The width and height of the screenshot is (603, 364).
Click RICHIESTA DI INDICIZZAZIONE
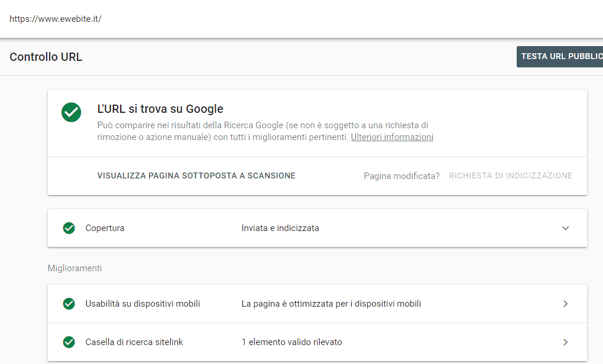click(510, 175)
